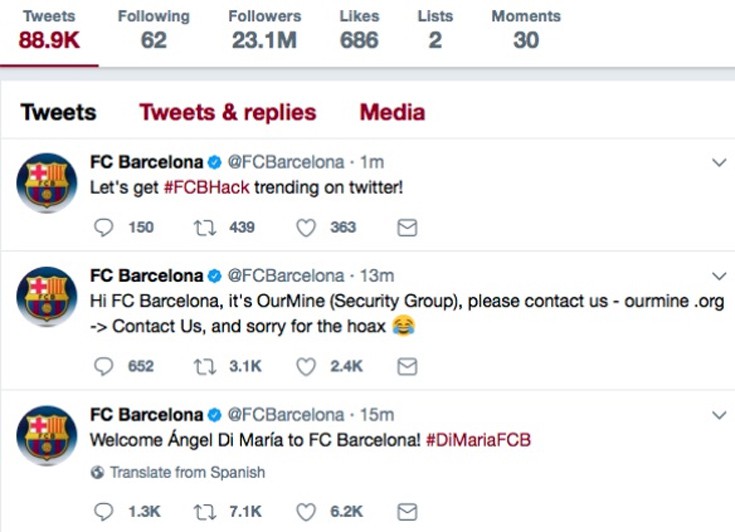735x532 pixels.
Task: Open FC Barcelona avatar on the first tweet
Action: tap(47, 185)
